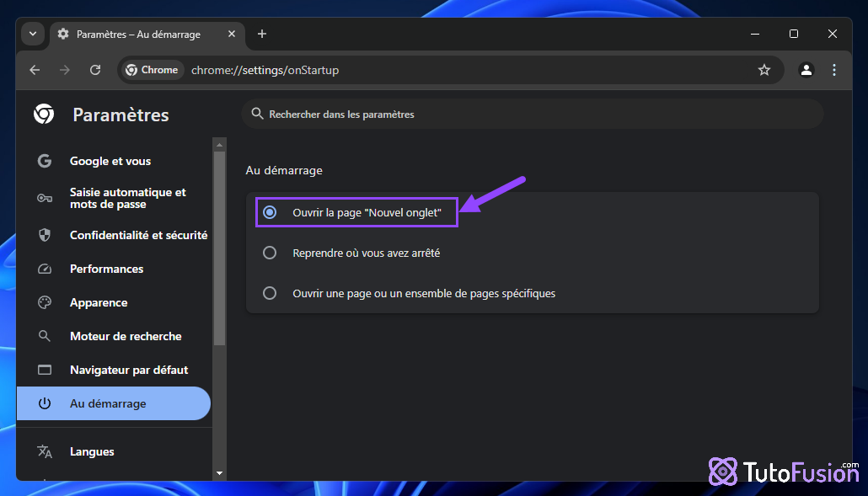The height and width of the screenshot is (496, 868).
Task: Open Apparence settings section
Action: pyautogui.click(x=114, y=302)
